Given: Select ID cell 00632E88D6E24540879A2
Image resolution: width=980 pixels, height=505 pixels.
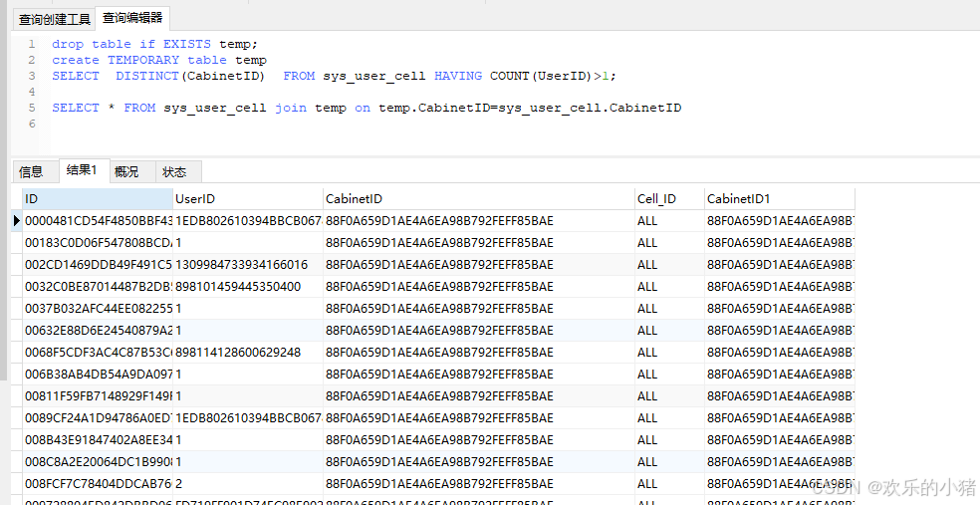Looking at the screenshot, I should tap(98, 330).
